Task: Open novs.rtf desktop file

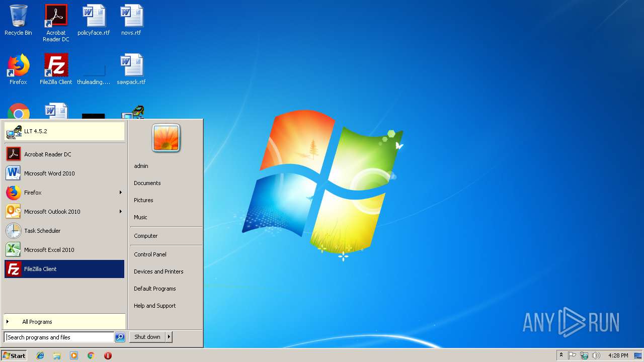Action: point(131,20)
